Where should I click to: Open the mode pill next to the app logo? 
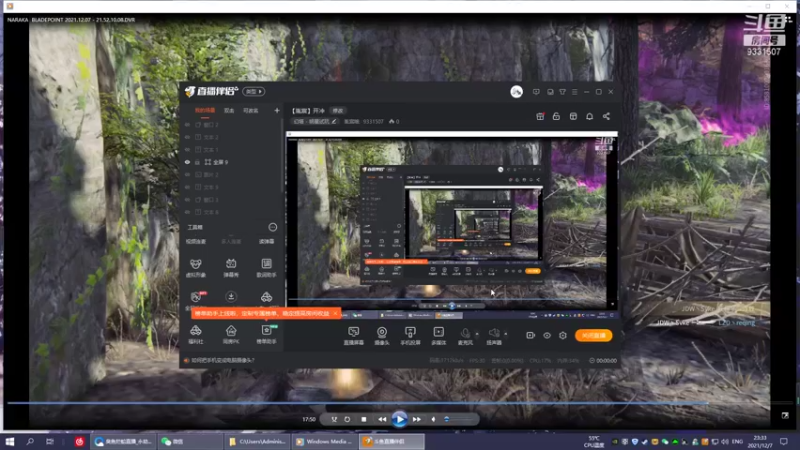pyautogui.click(x=253, y=92)
